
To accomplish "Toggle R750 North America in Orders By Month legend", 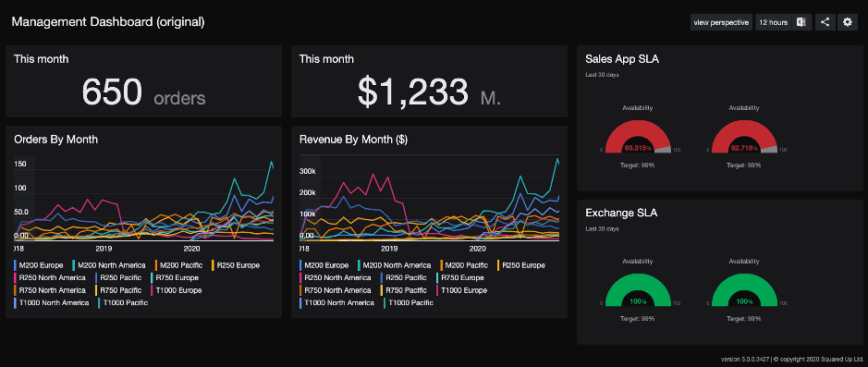I will tap(50, 290).
